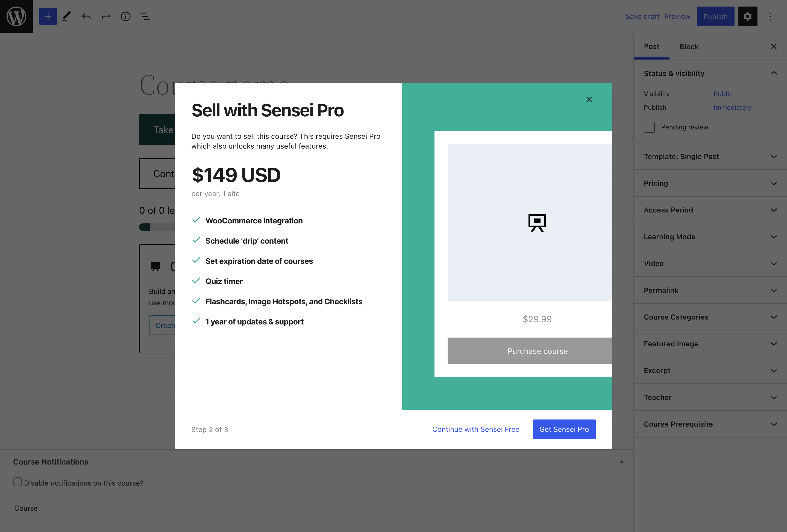Collapse the Course Notifications section
This screenshot has width=787, height=532.
point(621,461)
